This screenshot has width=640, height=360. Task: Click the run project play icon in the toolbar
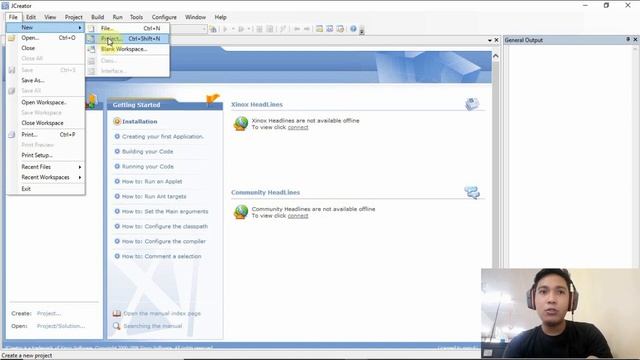click(x=225, y=29)
